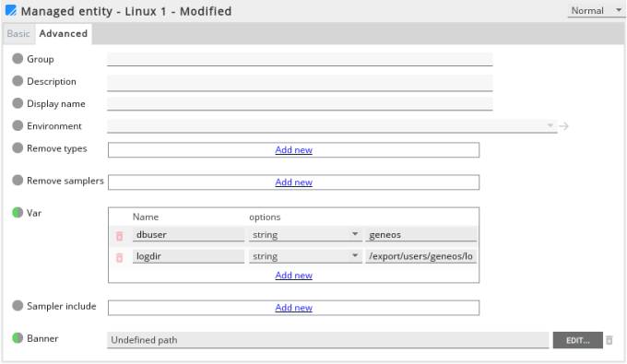Select the Advanced tab
The width and height of the screenshot is (627, 364).
point(64,33)
